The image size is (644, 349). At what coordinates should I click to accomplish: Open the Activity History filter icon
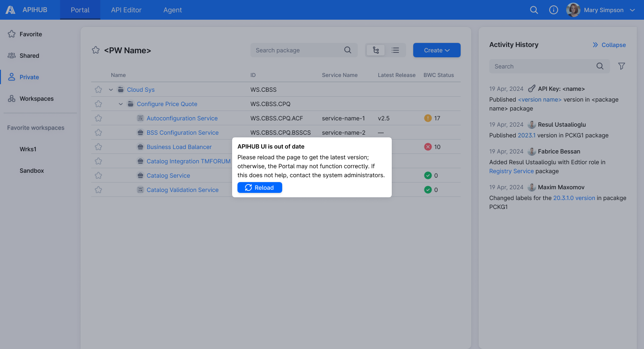pos(622,66)
